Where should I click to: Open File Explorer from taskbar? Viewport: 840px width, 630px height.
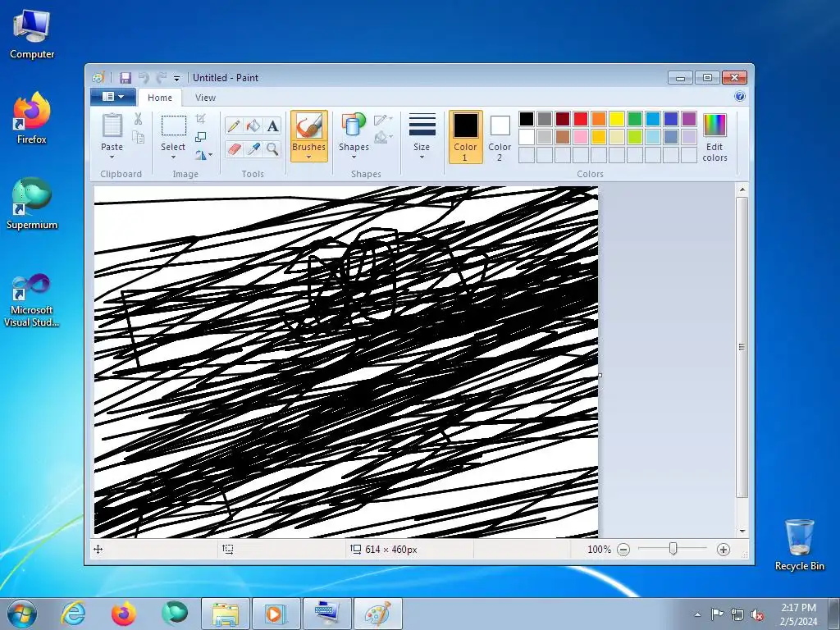click(x=226, y=614)
